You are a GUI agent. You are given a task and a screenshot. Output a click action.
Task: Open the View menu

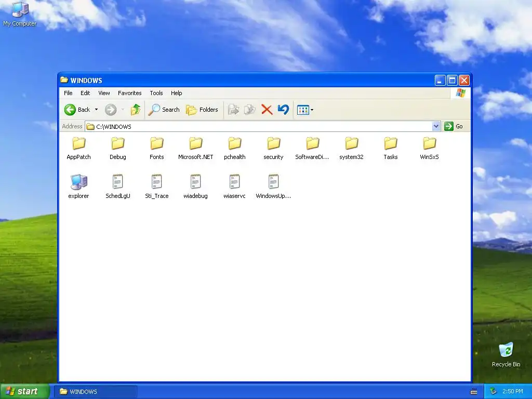[x=104, y=93]
